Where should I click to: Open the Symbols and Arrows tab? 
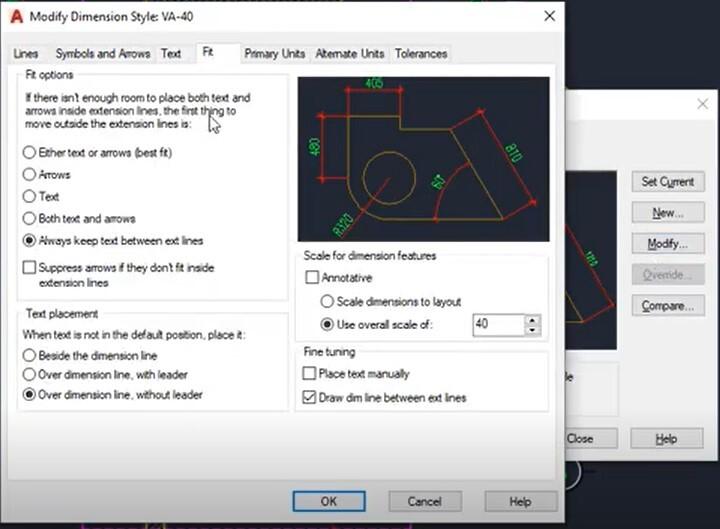[x=103, y=54]
